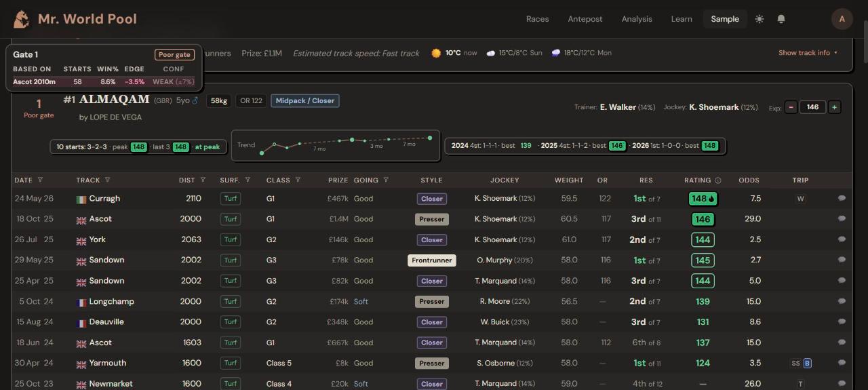Click the Trend form chart

(x=336, y=145)
